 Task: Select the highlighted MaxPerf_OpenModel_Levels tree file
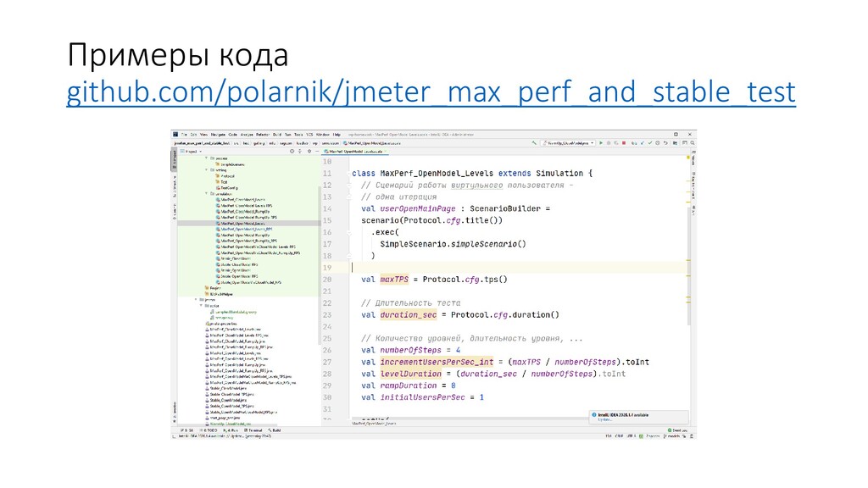point(242,224)
